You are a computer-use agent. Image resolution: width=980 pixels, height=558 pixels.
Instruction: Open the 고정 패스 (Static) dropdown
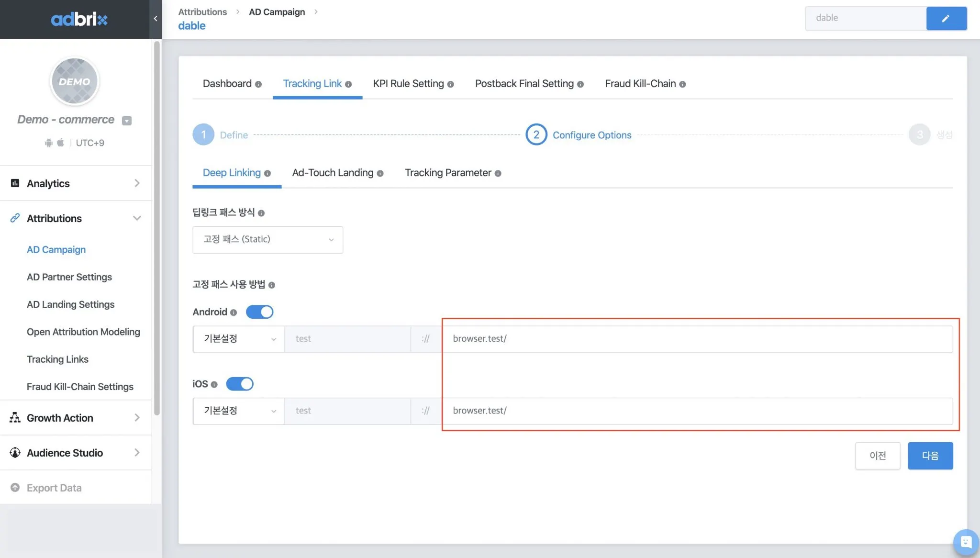[x=267, y=240]
